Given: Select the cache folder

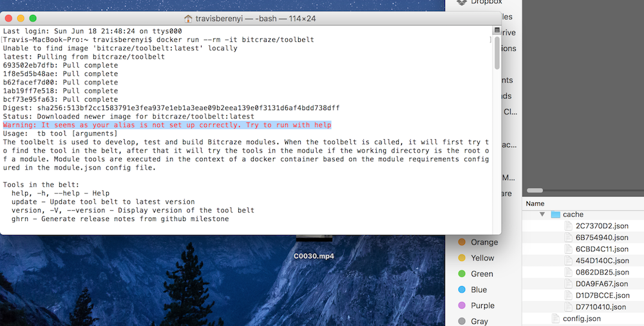Looking at the screenshot, I should (x=573, y=215).
